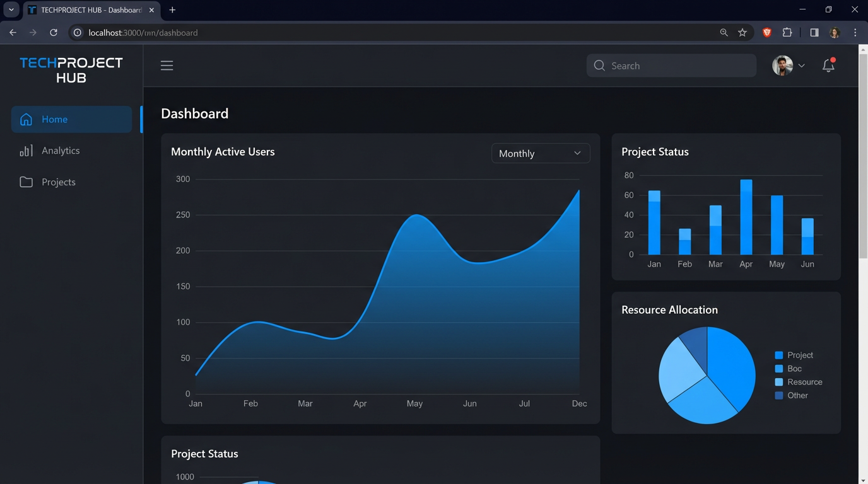Select the TECHPROJECT HUB browser tab
The image size is (868, 484).
(x=88, y=10)
